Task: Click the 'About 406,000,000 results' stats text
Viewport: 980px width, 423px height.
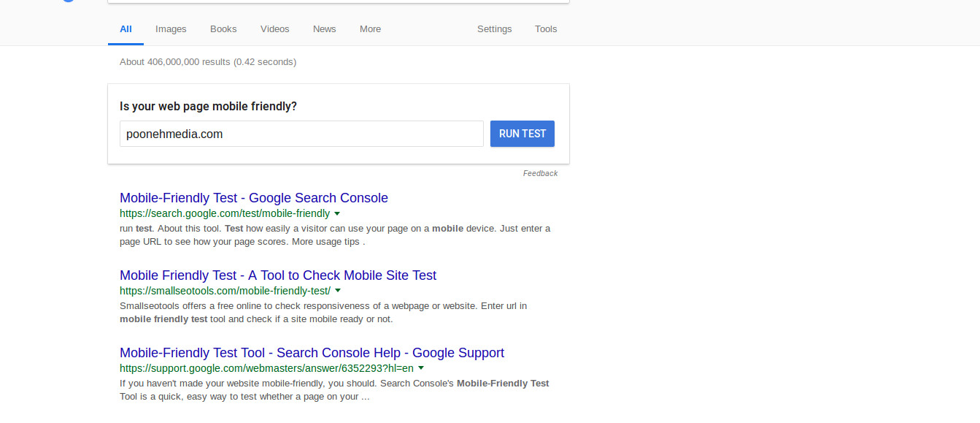Action: point(208,62)
